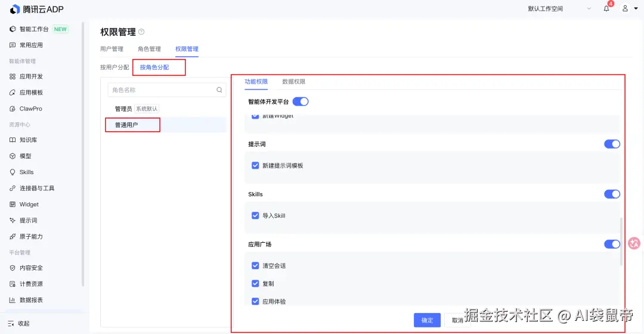Select the 普通用户 role
644x334 pixels.
coord(126,125)
